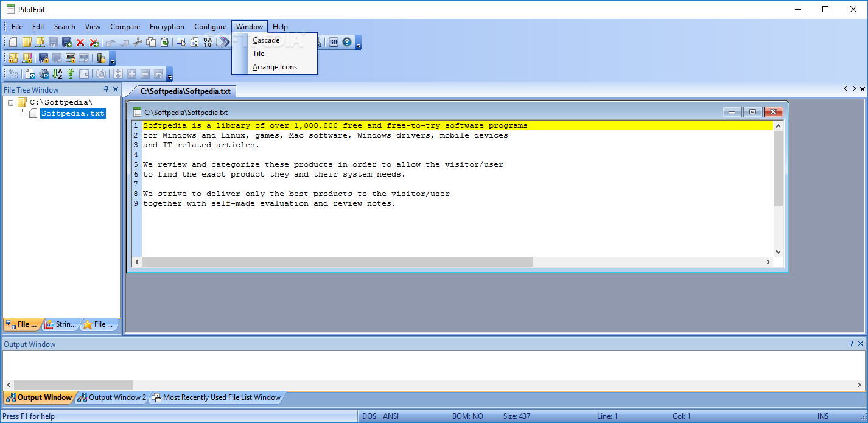Close the File Tree Window panel
Image resolution: width=868 pixels, height=423 pixels.
[116, 89]
